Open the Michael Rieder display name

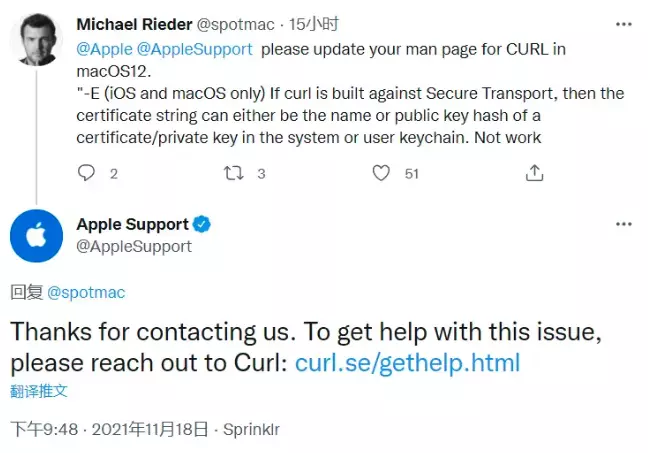[134, 24]
